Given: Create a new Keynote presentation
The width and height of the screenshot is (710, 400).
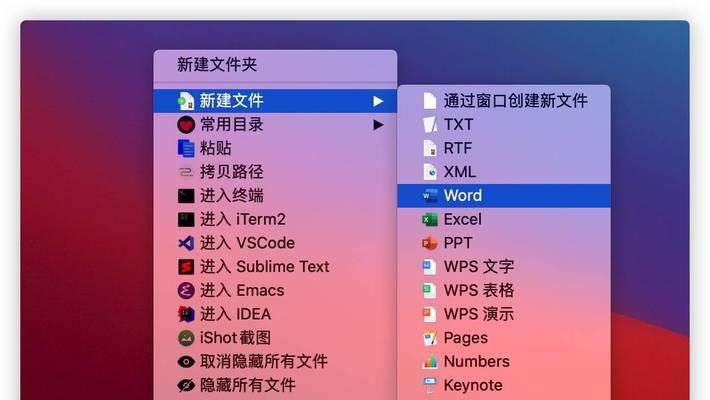Looking at the screenshot, I should 504,385.
